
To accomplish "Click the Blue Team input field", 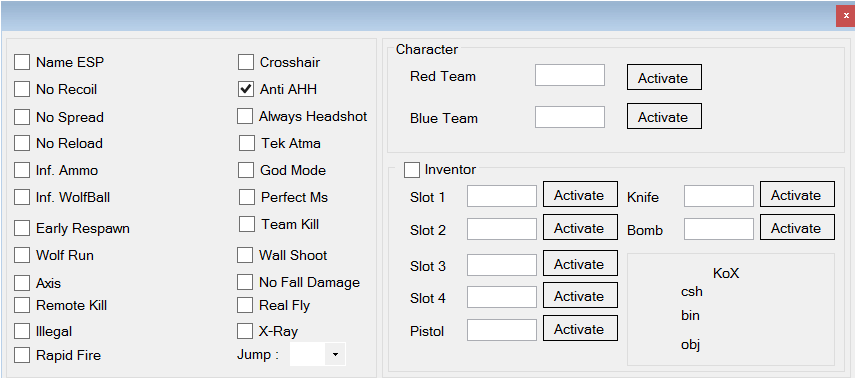I will [570, 117].
